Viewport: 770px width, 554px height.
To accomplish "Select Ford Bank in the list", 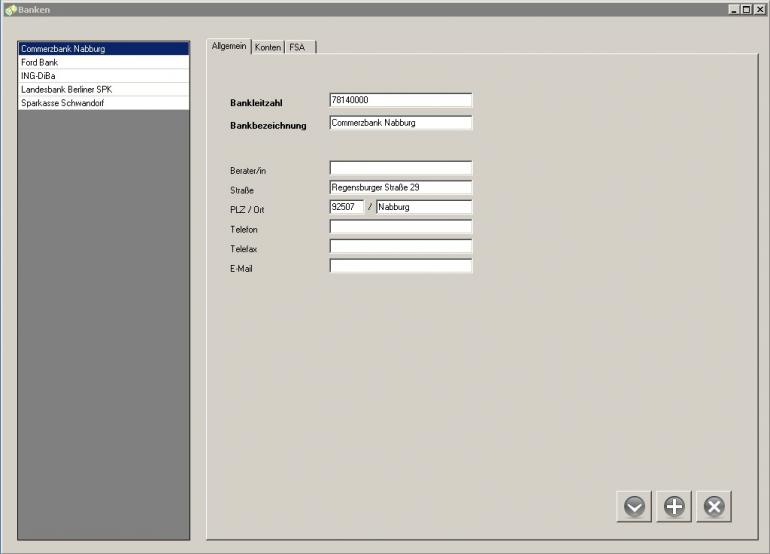I will click(x=104, y=62).
